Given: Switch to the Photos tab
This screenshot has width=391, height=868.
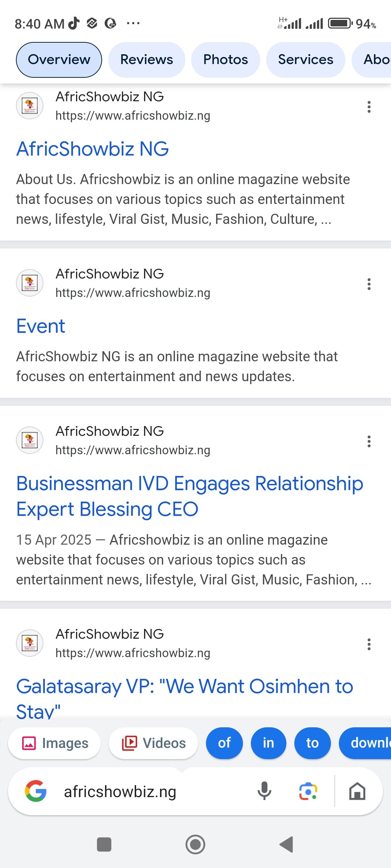Looking at the screenshot, I should pyautogui.click(x=226, y=60).
